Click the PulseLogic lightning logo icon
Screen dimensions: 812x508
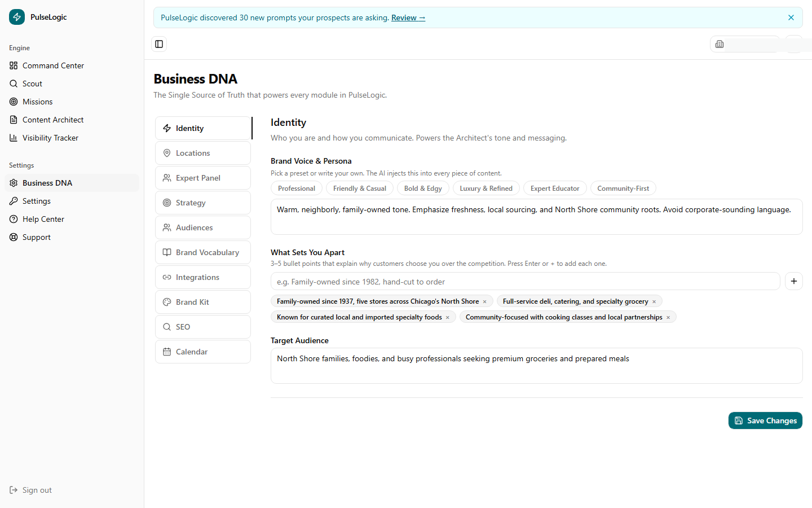[17, 17]
